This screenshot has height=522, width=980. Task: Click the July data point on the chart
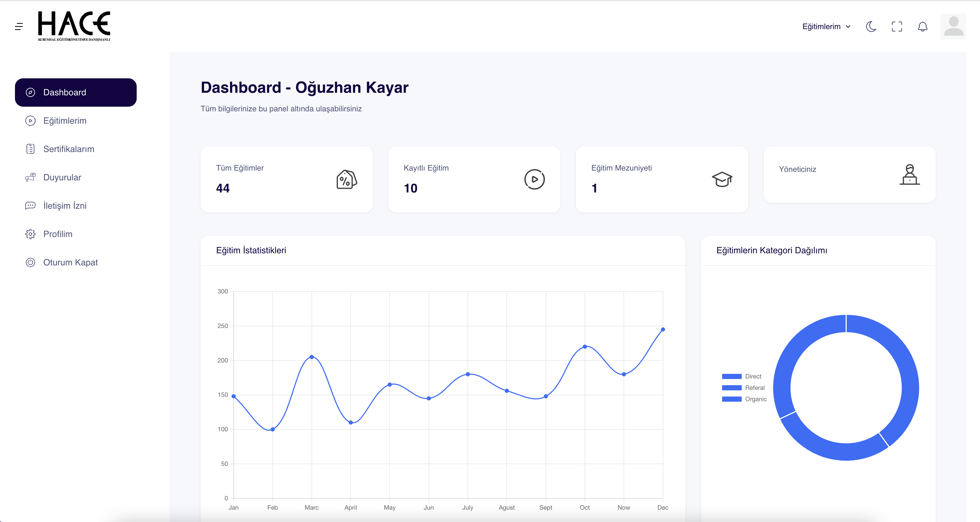click(x=468, y=374)
